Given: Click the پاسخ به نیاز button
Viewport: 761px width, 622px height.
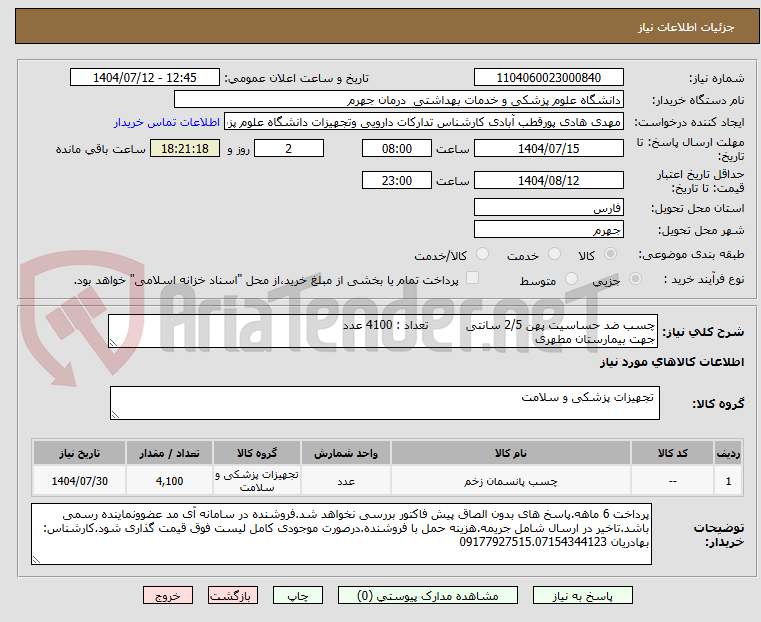Looking at the screenshot, I should click(x=582, y=596).
